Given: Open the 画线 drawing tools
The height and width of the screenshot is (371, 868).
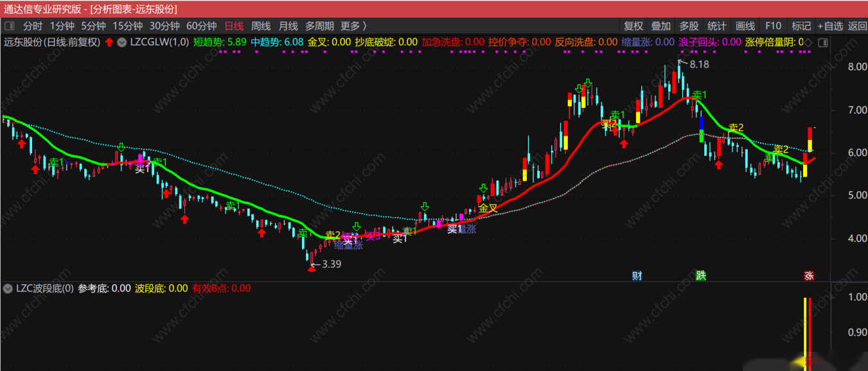Looking at the screenshot, I should coord(745,26).
